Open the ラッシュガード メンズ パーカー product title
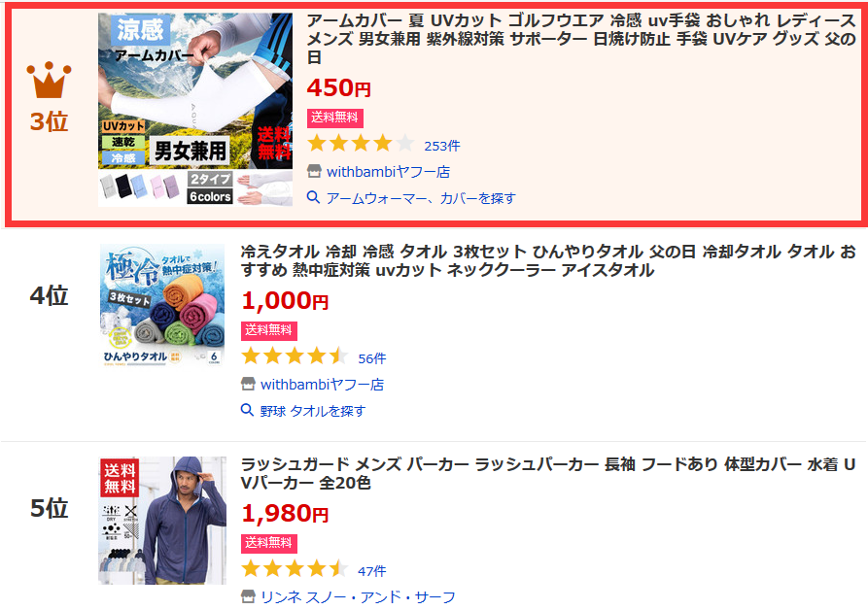 (548, 473)
